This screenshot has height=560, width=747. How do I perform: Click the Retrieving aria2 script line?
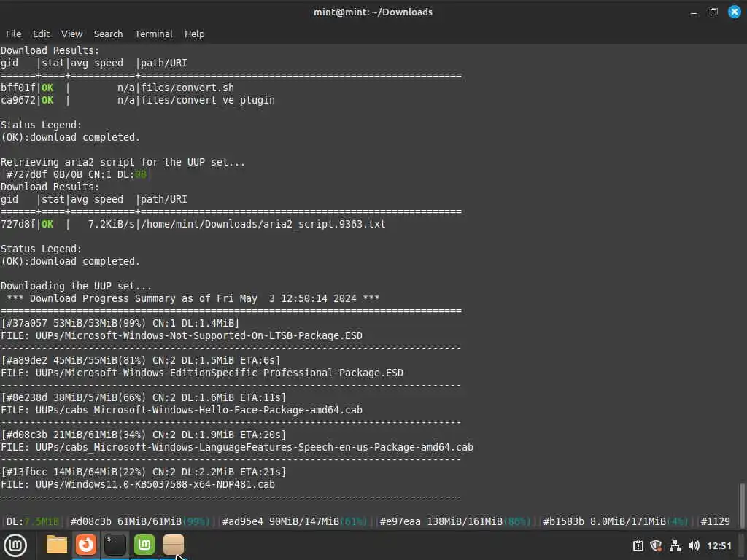[x=123, y=162]
